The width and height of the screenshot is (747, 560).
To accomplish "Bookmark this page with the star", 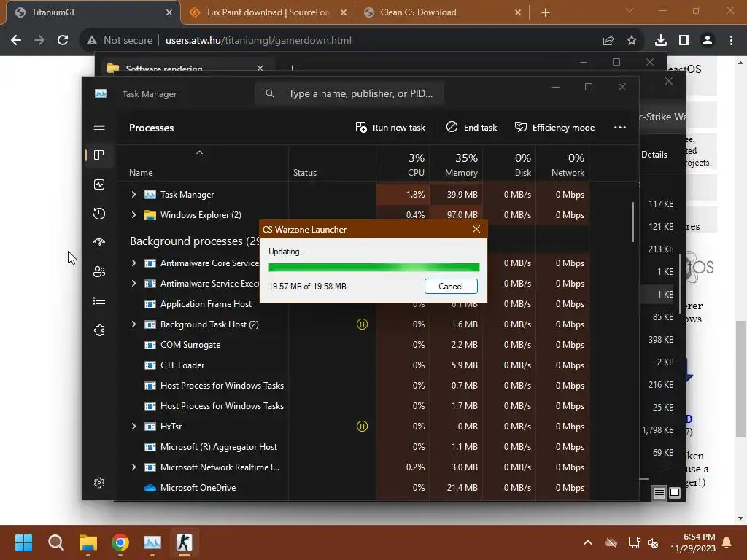I will [631, 41].
